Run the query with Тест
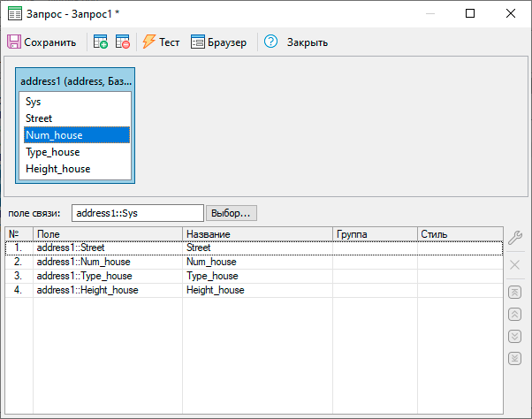 click(x=161, y=42)
